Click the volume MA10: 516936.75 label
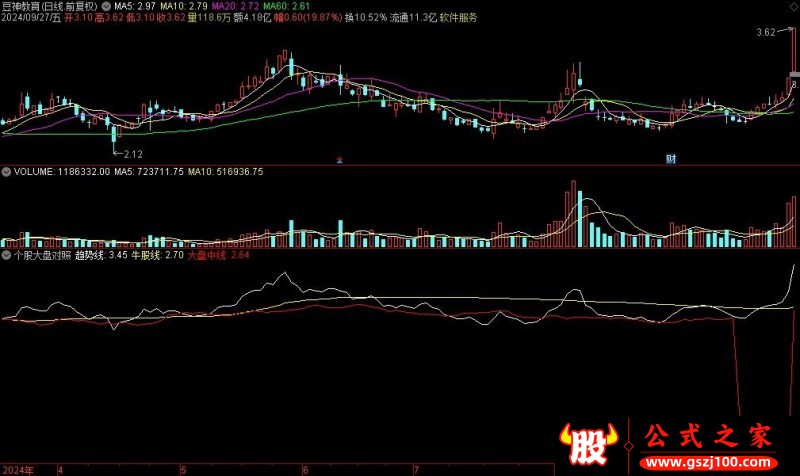The image size is (800, 476). (x=226, y=172)
